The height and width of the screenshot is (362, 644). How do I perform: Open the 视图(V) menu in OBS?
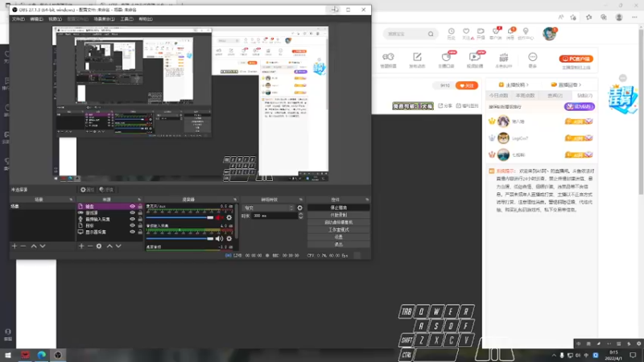coord(55,19)
